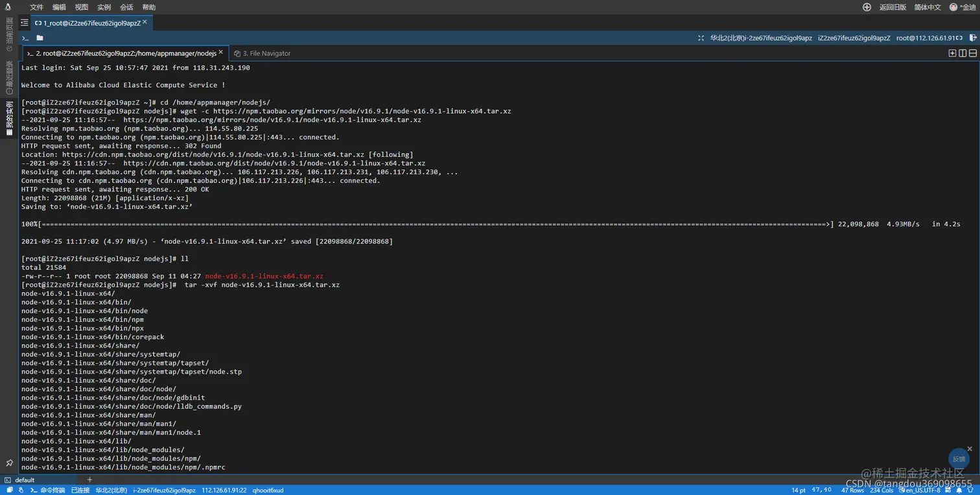
Task: Switch language via 简体中文
Action: coord(927,7)
